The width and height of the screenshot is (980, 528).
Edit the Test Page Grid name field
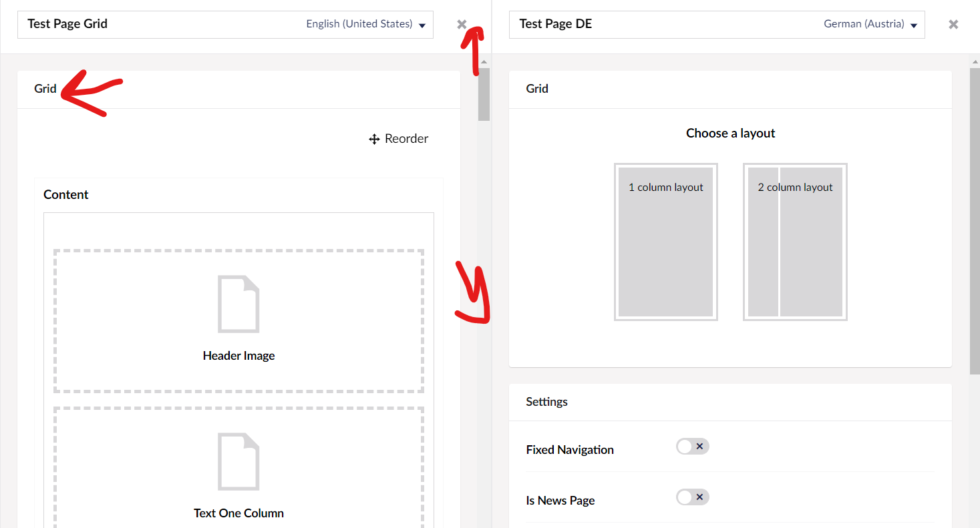[x=134, y=24]
